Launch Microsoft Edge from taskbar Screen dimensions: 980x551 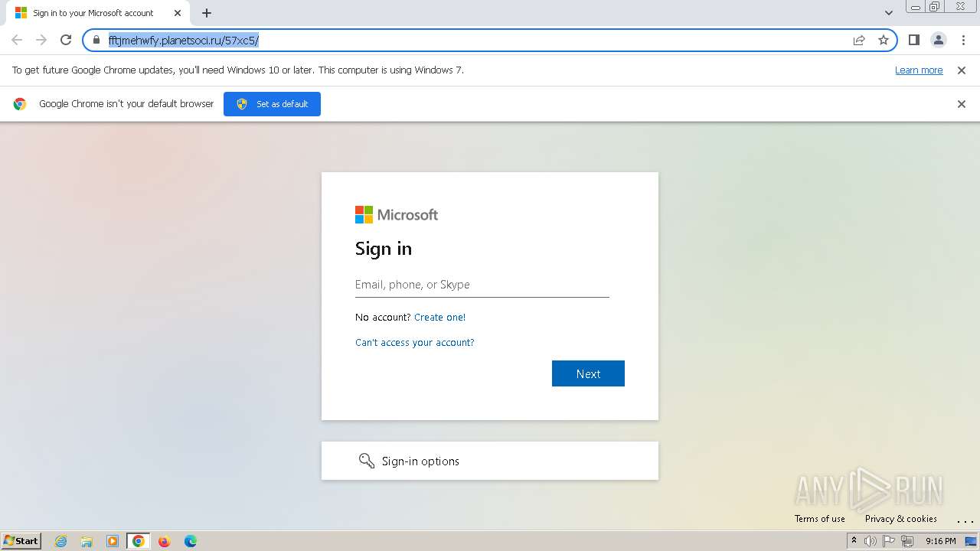pos(191,541)
